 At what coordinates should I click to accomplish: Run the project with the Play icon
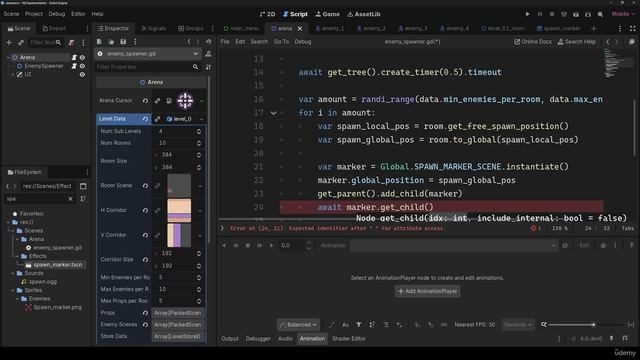pyautogui.click(x=527, y=14)
